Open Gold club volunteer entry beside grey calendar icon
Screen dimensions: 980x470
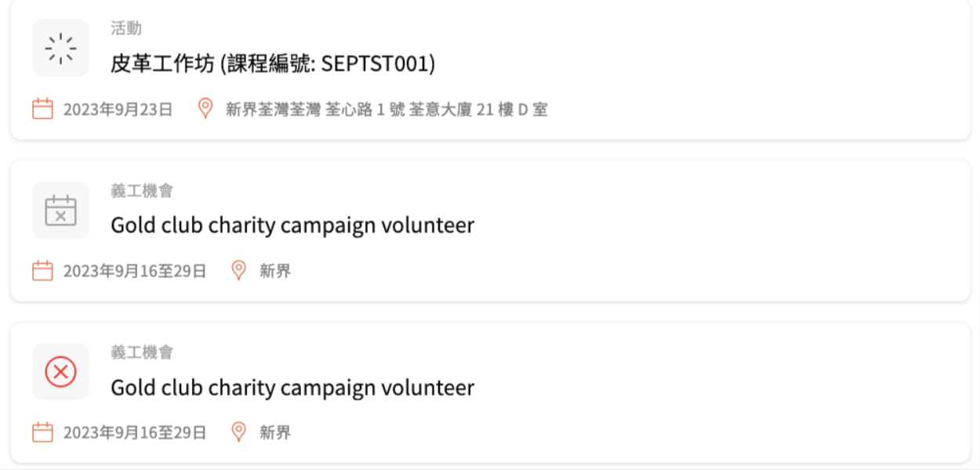[292, 226]
